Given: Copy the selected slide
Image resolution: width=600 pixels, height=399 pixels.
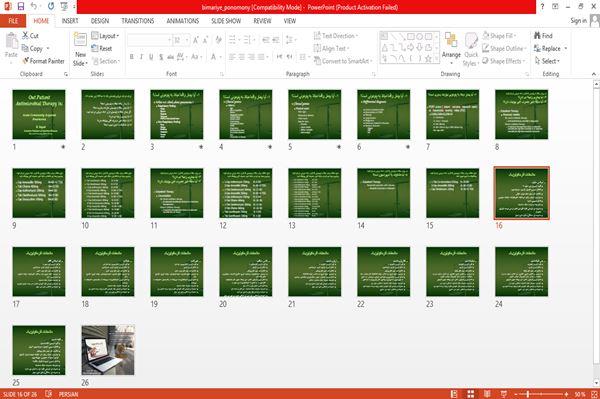Looking at the screenshot, I should [33, 49].
